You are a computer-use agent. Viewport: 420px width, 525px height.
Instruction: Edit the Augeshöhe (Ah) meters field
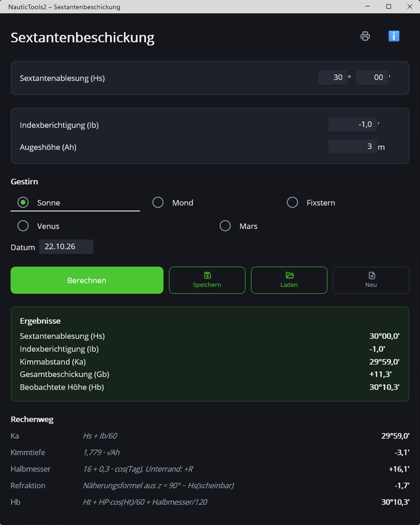click(353, 147)
